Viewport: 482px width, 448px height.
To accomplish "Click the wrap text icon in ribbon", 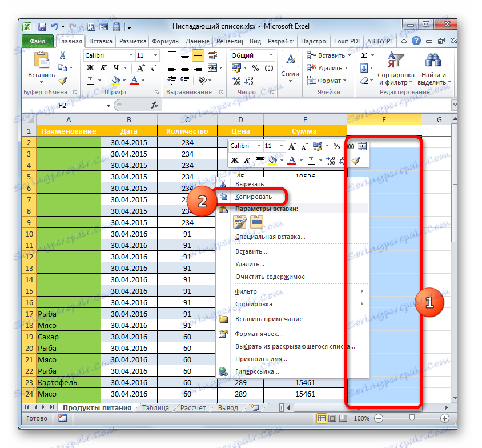I will [x=212, y=55].
